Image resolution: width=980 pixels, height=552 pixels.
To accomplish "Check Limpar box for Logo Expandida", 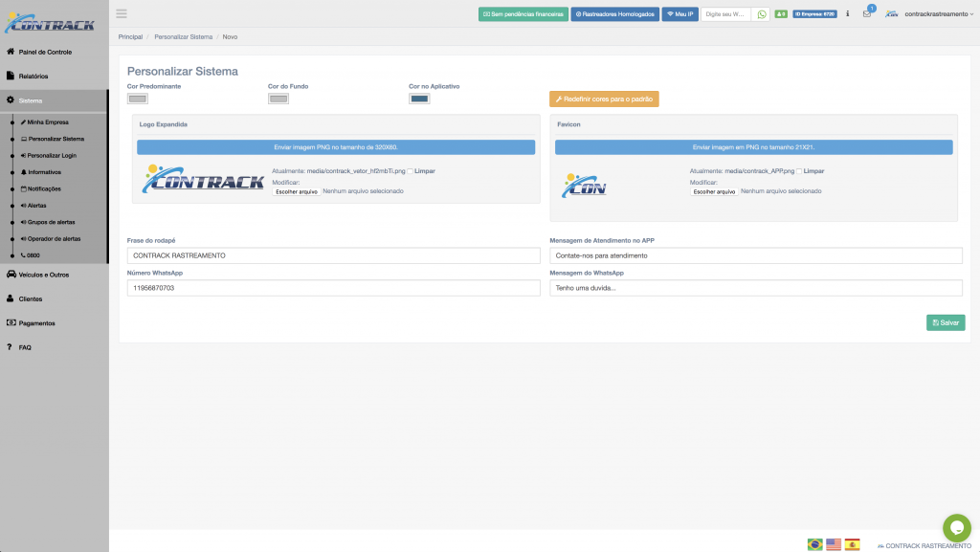I will pos(411,171).
